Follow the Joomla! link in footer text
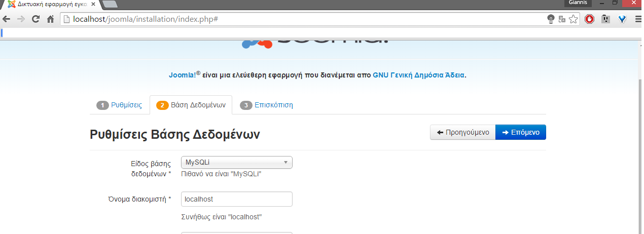This screenshot has width=644, height=234. 182,75
